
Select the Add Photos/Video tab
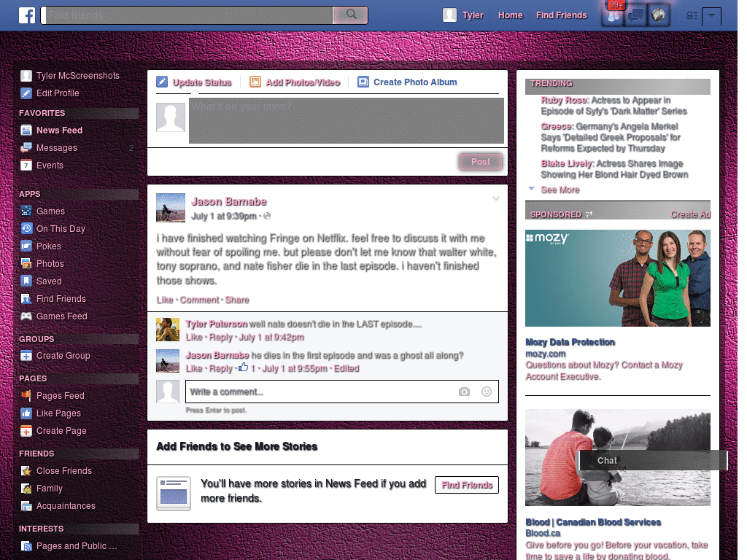pos(295,82)
